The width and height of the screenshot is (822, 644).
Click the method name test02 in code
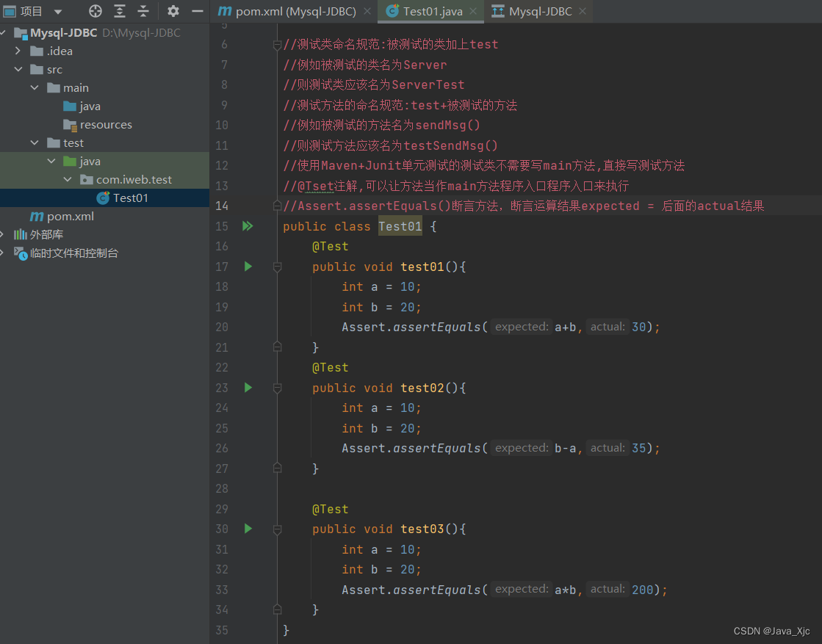422,388
